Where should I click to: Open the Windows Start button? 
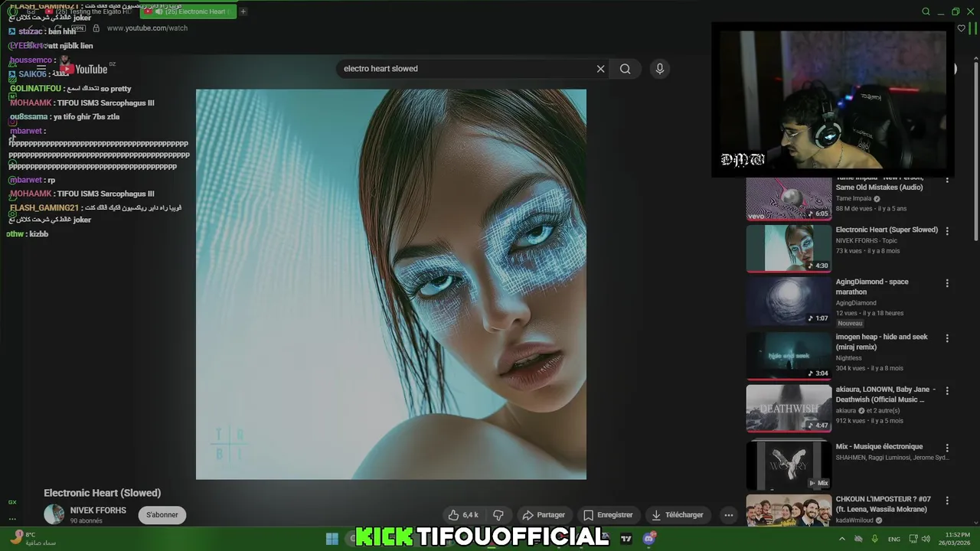[332, 539]
